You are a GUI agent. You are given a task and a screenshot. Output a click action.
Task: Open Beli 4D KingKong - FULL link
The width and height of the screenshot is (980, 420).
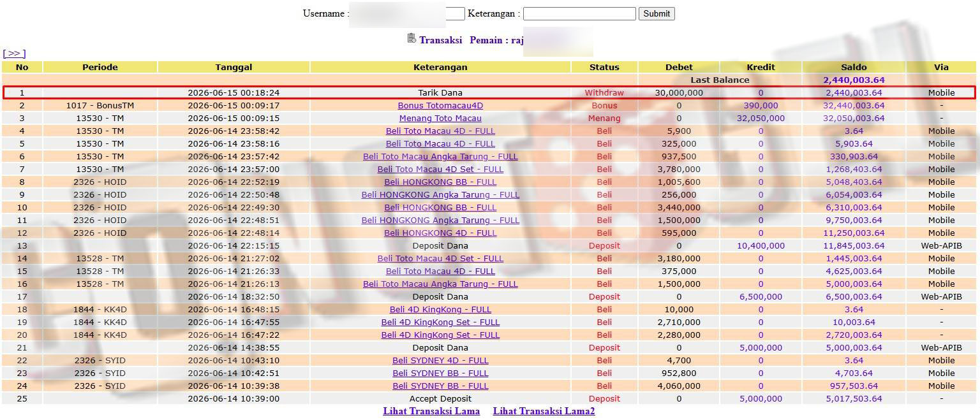440,310
